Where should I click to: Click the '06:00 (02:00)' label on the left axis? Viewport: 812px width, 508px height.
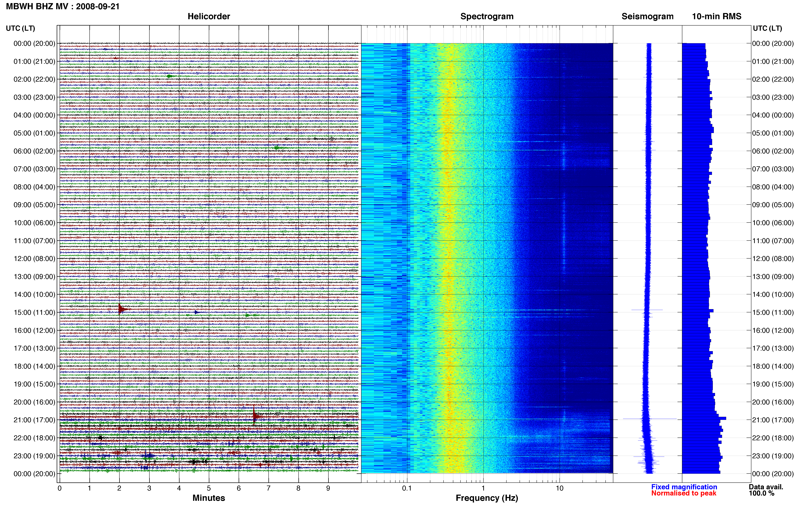34,151
